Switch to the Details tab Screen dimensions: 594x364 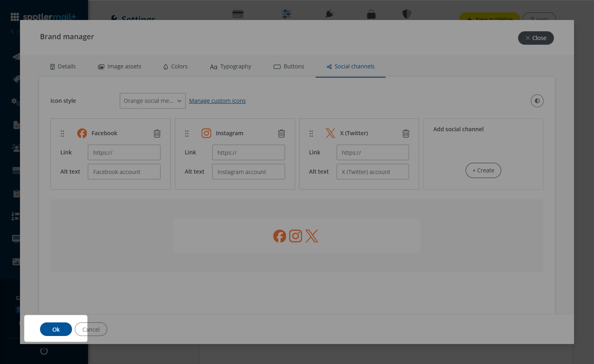coord(63,66)
